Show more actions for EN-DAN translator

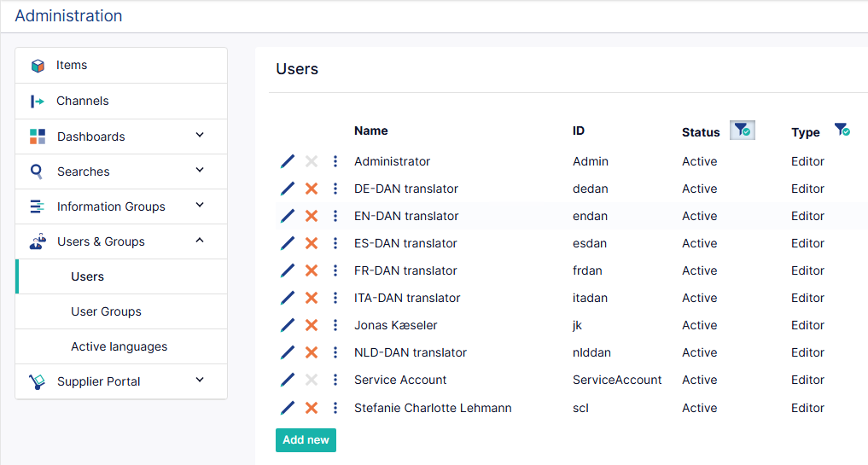point(335,216)
